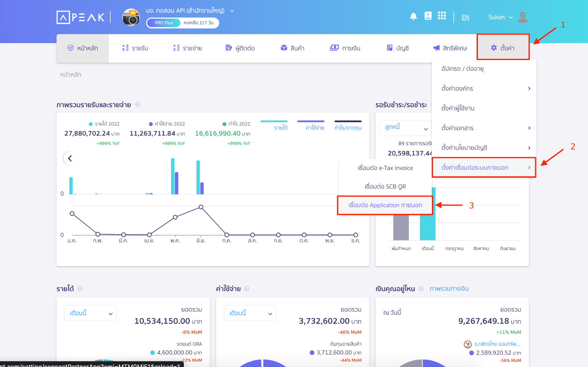The width and height of the screenshot is (588, 367).
Task: Click the cyan พ.ค. income bar
Action: [x=173, y=176]
